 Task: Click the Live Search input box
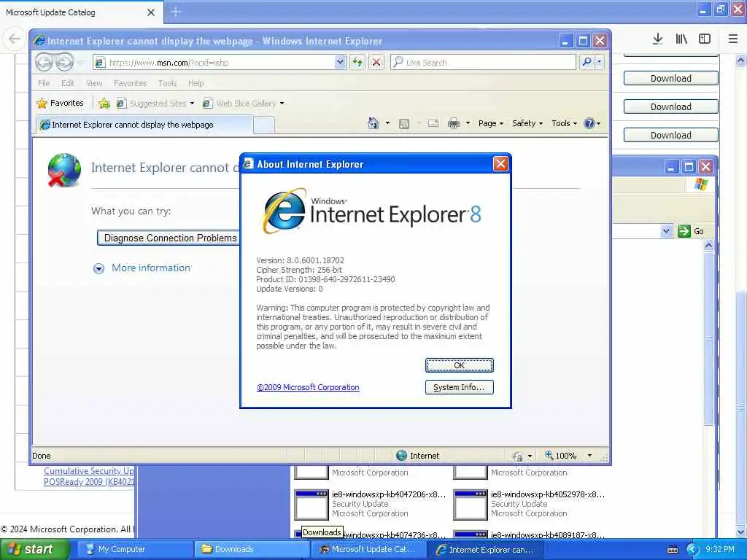[484, 63]
